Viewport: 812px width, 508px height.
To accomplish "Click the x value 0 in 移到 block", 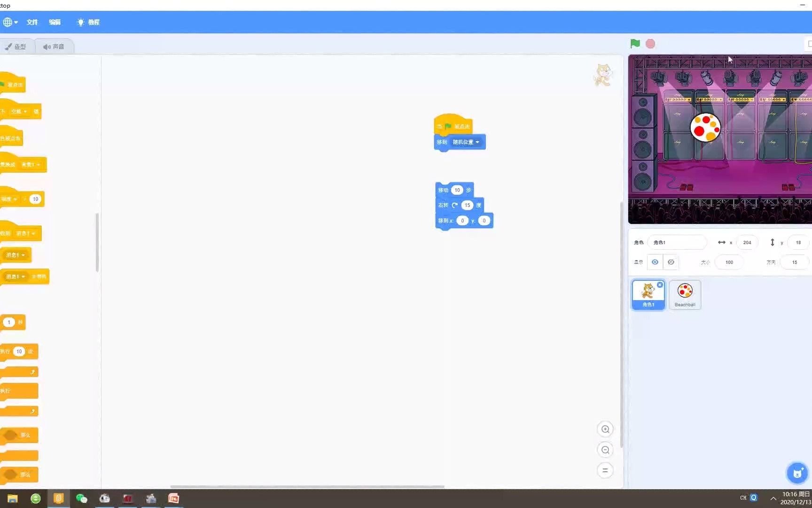I will pos(462,221).
